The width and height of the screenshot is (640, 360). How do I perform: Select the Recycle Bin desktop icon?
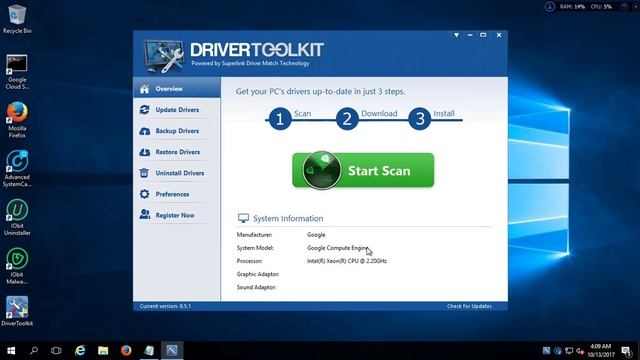(17, 19)
